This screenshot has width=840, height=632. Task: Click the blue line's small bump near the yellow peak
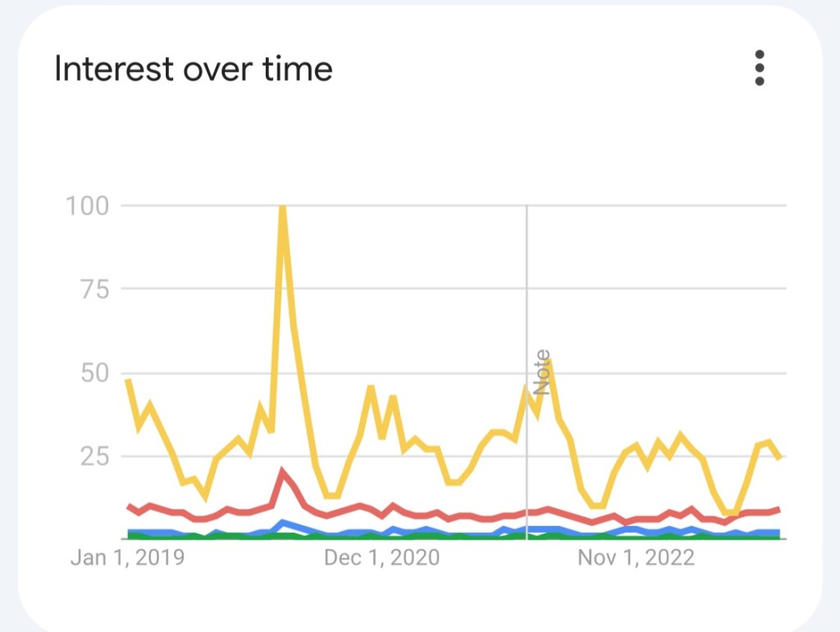[283, 522]
